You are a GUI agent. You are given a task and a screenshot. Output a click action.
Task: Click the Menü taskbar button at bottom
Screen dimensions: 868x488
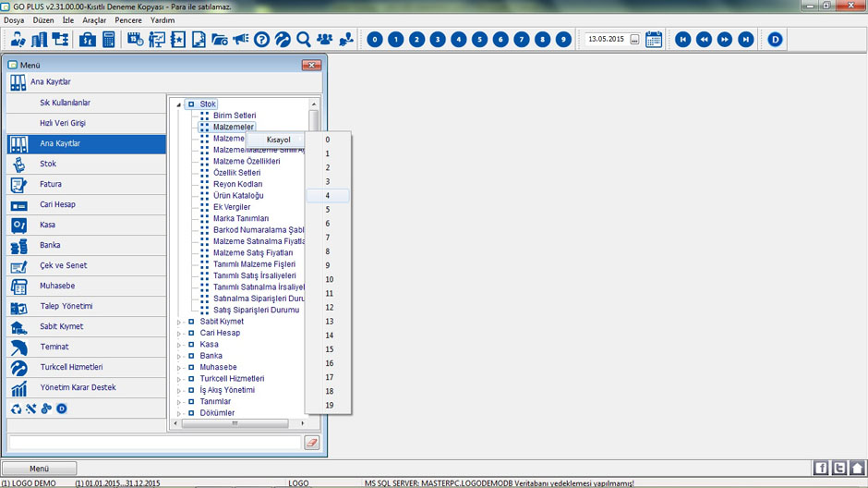point(40,468)
